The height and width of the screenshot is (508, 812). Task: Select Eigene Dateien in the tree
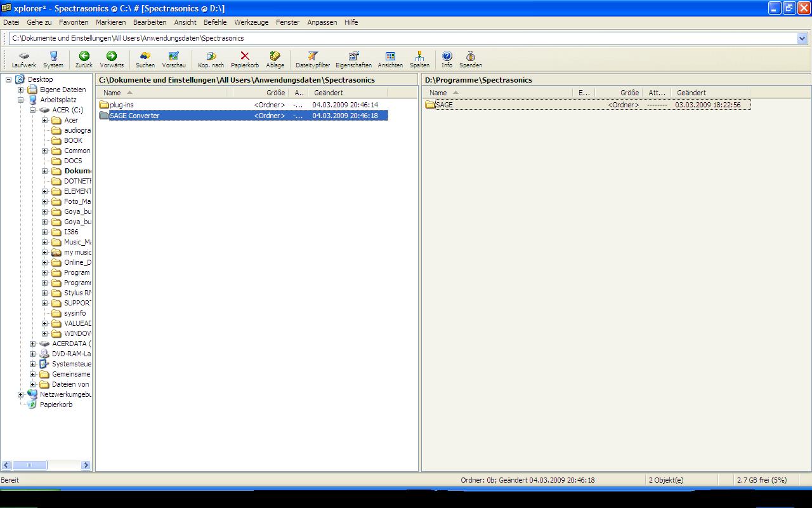63,90
